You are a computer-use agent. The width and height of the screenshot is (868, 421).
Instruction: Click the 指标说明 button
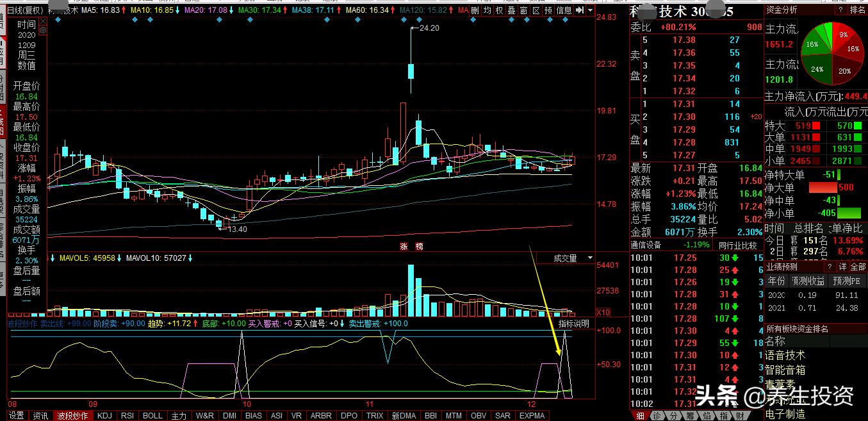coord(573,324)
